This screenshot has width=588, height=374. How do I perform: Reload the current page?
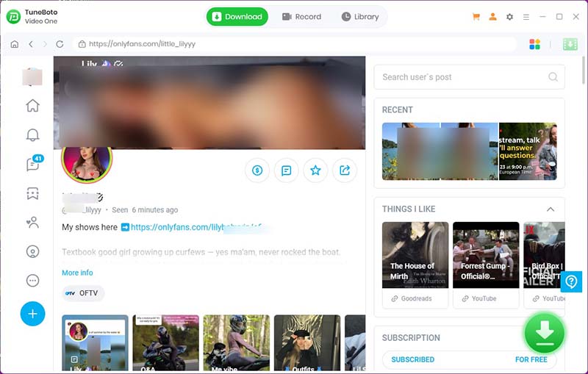[60, 44]
